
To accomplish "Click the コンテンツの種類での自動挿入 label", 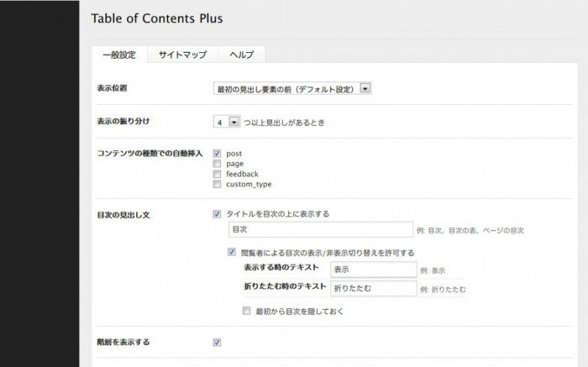I will pyautogui.click(x=150, y=154).
